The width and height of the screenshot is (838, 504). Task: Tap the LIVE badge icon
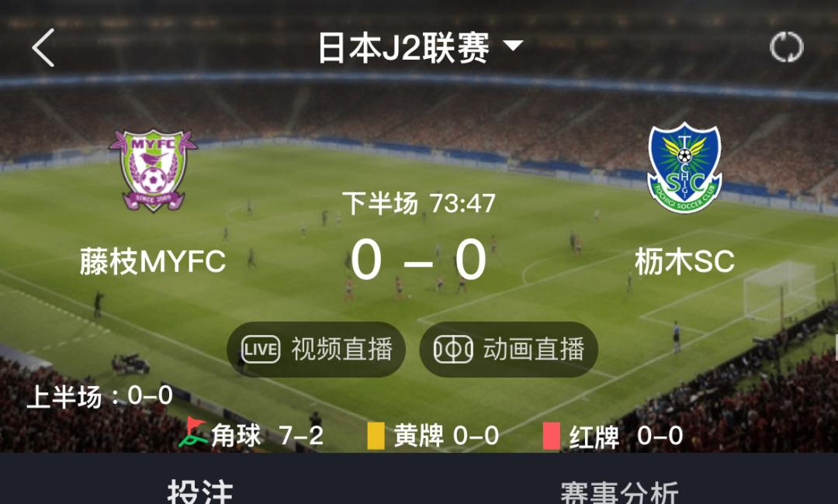[x=260, y=349]
